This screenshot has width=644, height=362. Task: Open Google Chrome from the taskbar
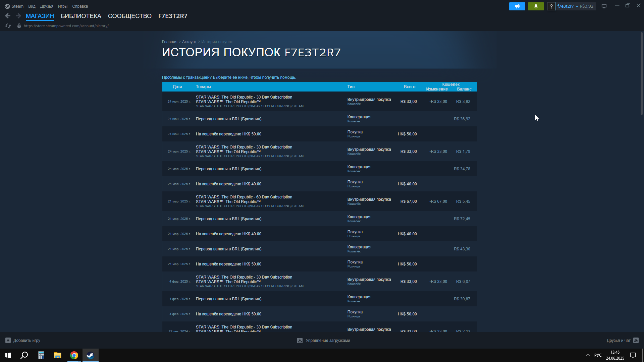click(x=74, y=355)
